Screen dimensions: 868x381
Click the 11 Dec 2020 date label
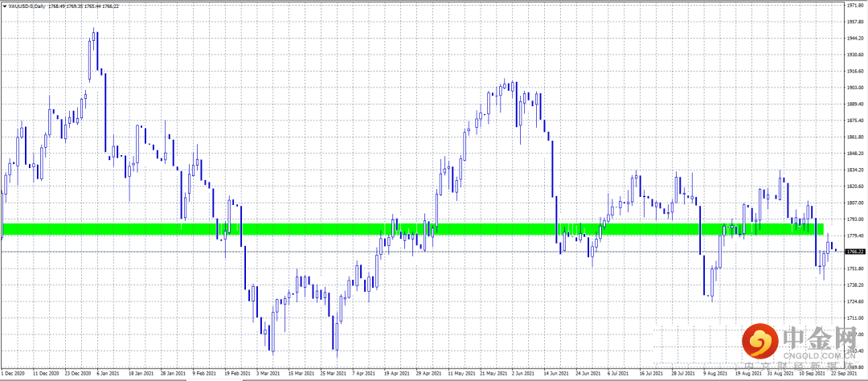pyautogui.click(x=46, y=374)
